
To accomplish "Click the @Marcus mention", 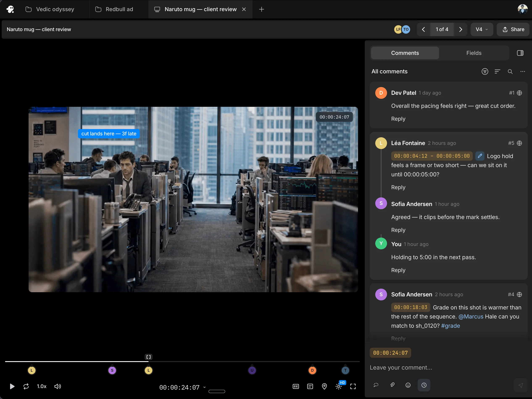I will (x=471, y=317).
